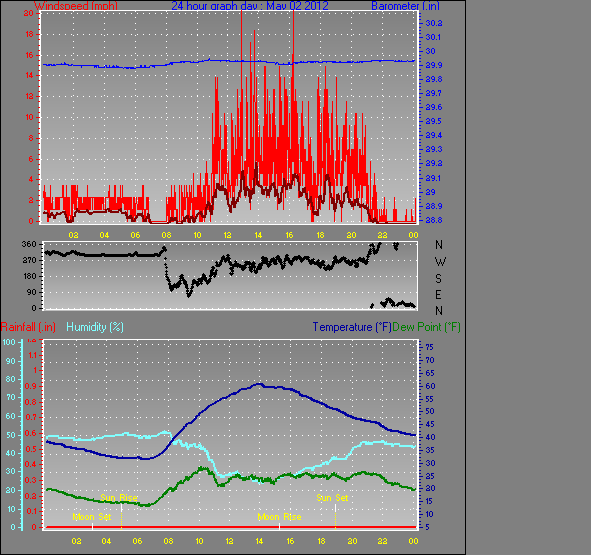Click the Windspeed (mph) axis title
The width and height of the screenshot is (591, 555).
coord(76,6)
